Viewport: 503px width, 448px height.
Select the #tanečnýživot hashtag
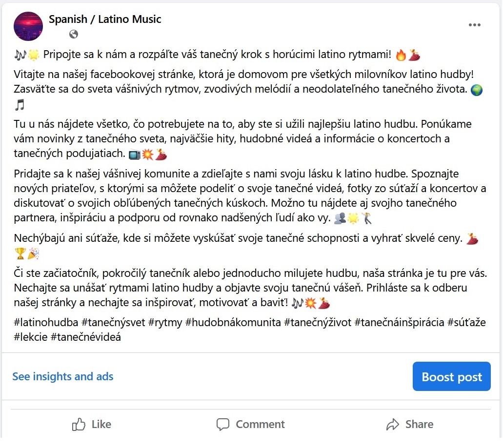318,322
